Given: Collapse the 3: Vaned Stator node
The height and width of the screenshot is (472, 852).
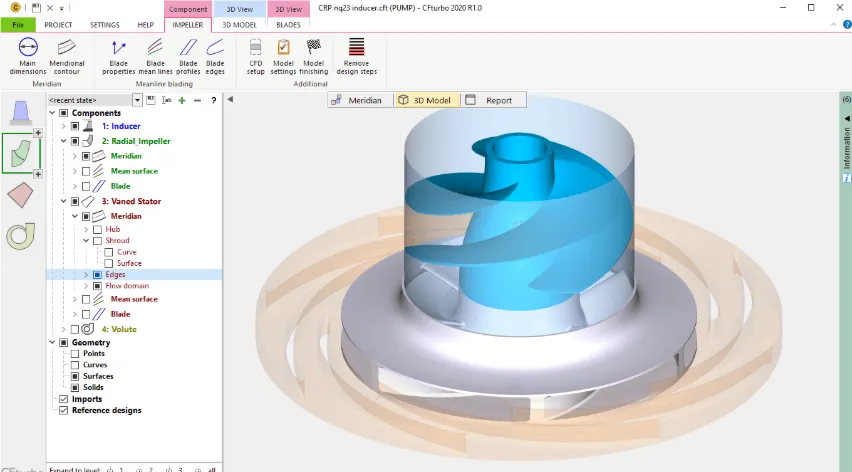Looking at the screenshot, I should click(64, 201).
